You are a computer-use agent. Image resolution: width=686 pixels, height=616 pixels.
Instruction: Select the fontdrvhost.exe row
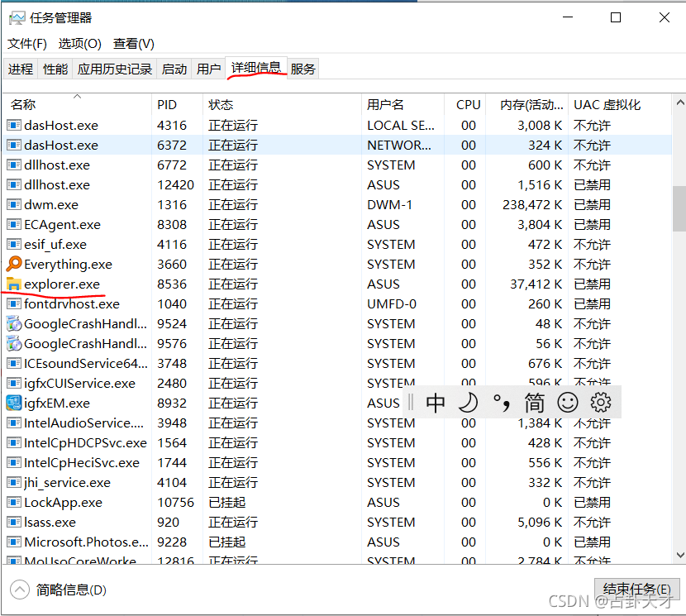[x=337, y=303]
